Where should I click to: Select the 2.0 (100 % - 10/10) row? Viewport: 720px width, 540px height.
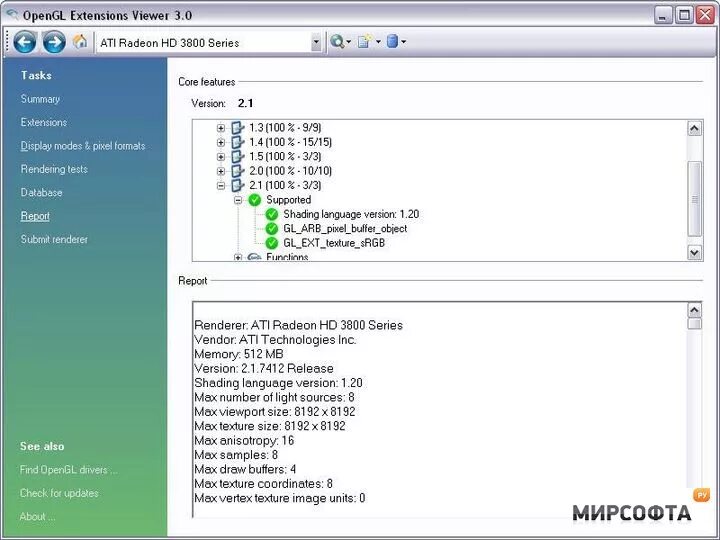point(290,171)
